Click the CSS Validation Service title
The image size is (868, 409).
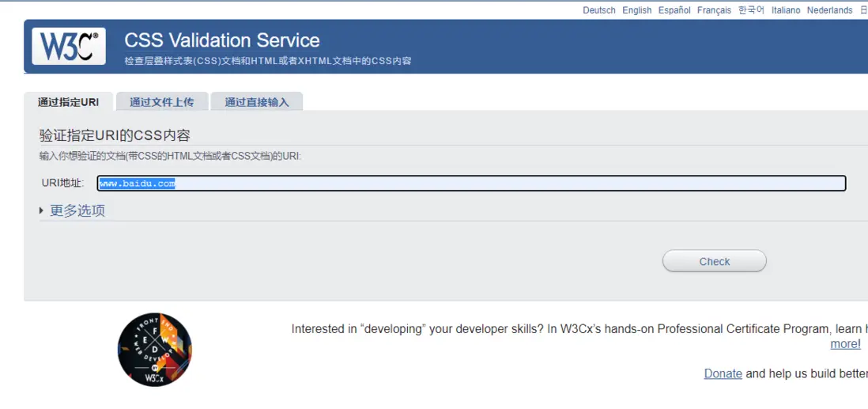(222, 40)
